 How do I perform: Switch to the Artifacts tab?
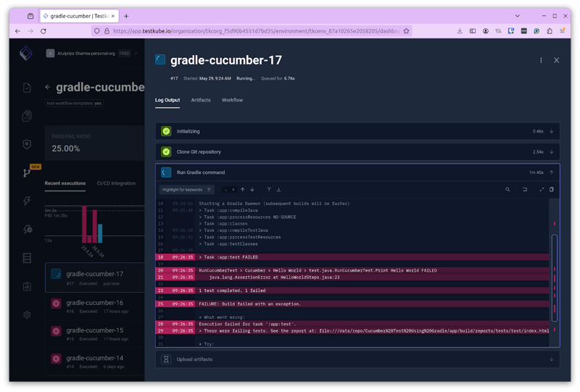201,100
